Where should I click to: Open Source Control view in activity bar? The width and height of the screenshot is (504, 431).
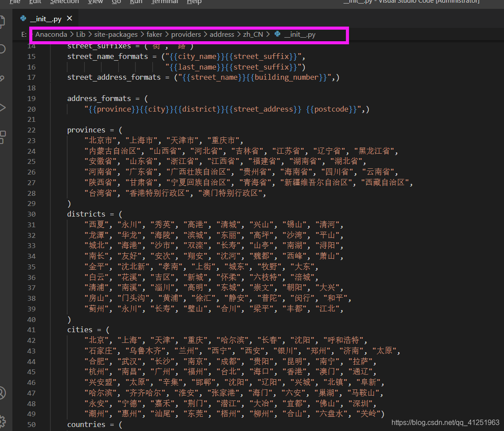click(x=2, y=78)
